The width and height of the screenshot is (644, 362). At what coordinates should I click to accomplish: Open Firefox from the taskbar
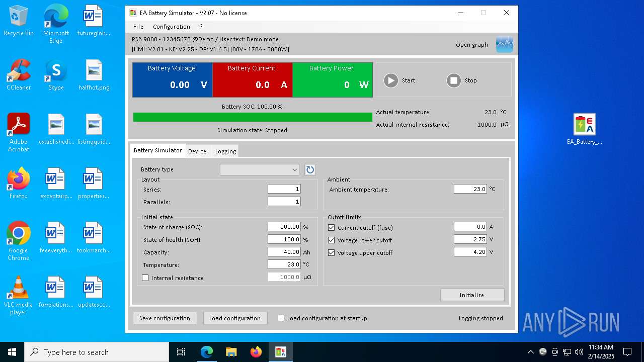256,352
